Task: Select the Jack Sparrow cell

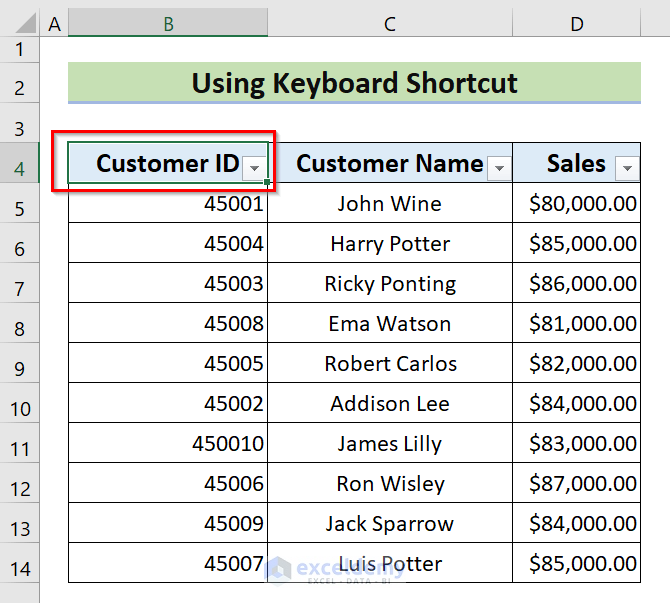Action: 390,524
